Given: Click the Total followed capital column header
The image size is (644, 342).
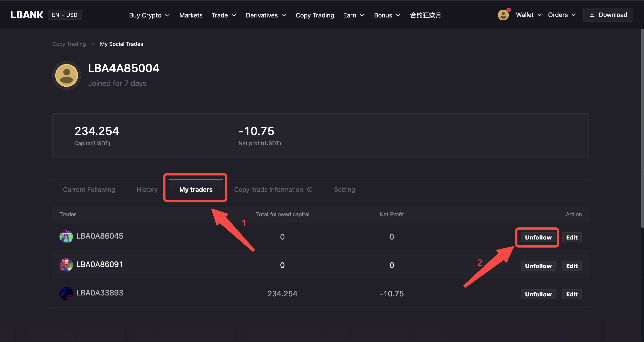Looking at the screenshot, I should [x=282, y=214].
